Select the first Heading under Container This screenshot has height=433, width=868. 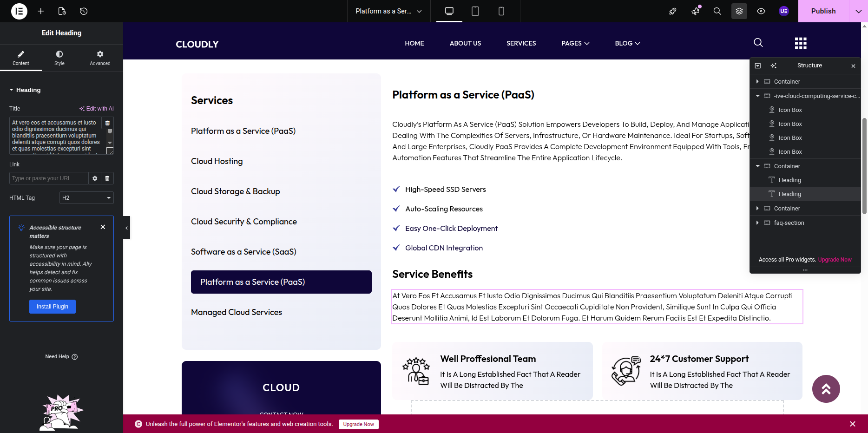805,180
